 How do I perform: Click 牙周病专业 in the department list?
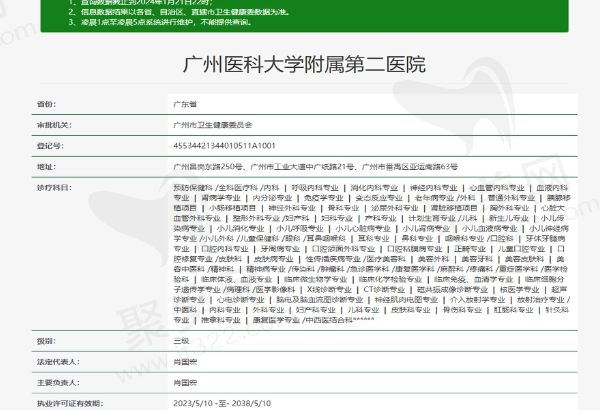tap(280, 249)
